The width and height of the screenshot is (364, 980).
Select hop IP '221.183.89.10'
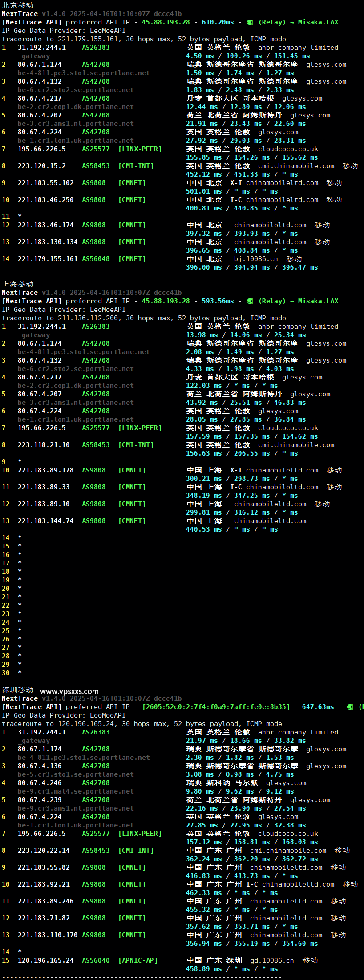44,504
